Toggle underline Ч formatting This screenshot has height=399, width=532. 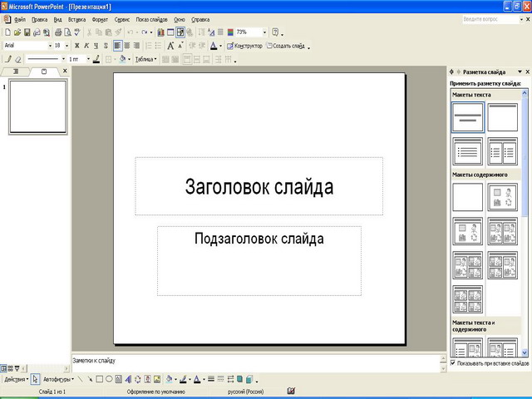coord(96,46)
